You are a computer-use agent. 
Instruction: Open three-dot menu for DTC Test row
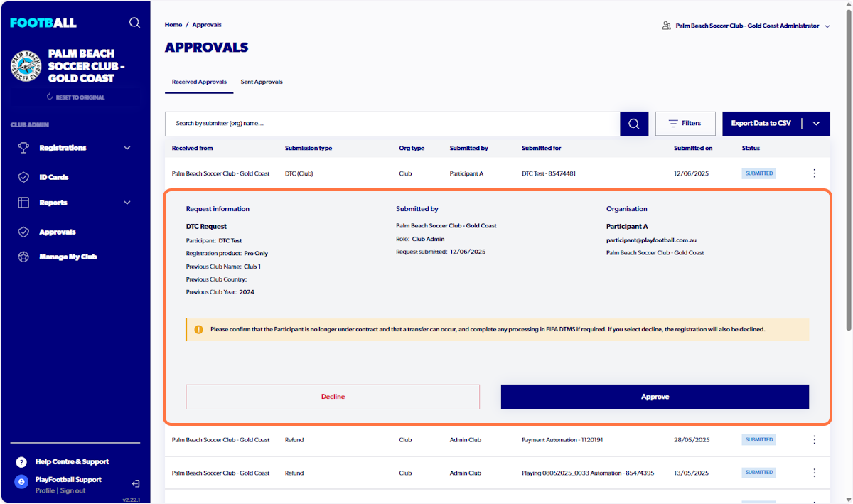[x=815, y=173]
